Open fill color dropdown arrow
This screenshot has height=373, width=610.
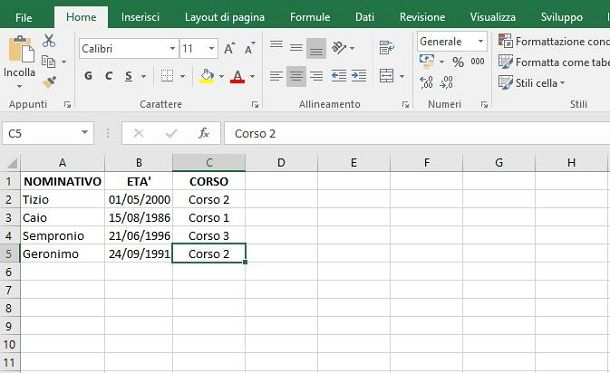coord(221,76)
